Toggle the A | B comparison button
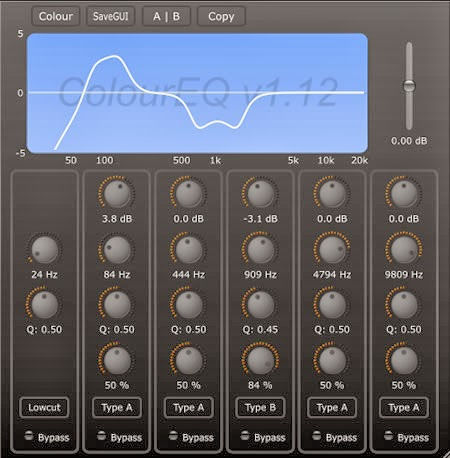 [166, 16]
